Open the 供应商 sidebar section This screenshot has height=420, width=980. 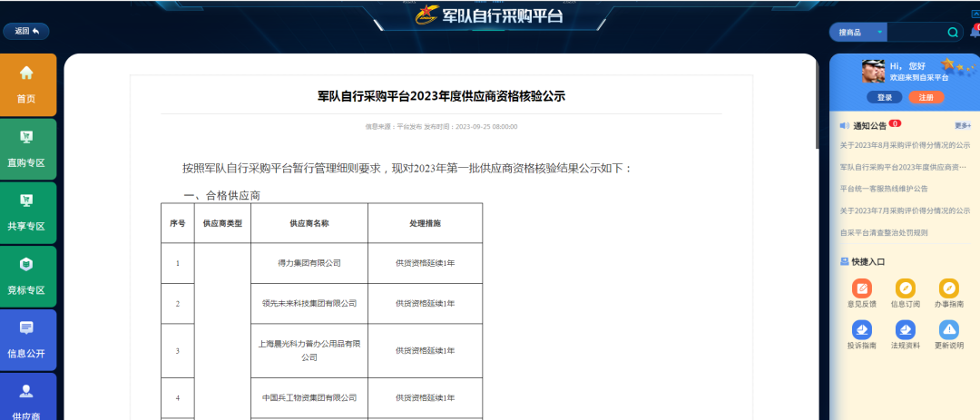[28, 397]
